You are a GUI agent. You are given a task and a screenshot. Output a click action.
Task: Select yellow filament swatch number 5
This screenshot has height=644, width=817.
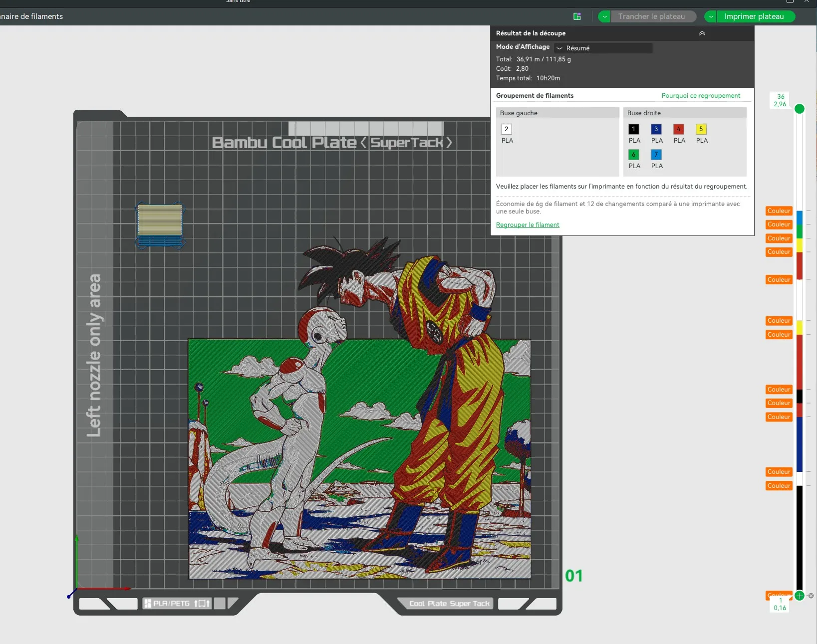tap(701, 129)
